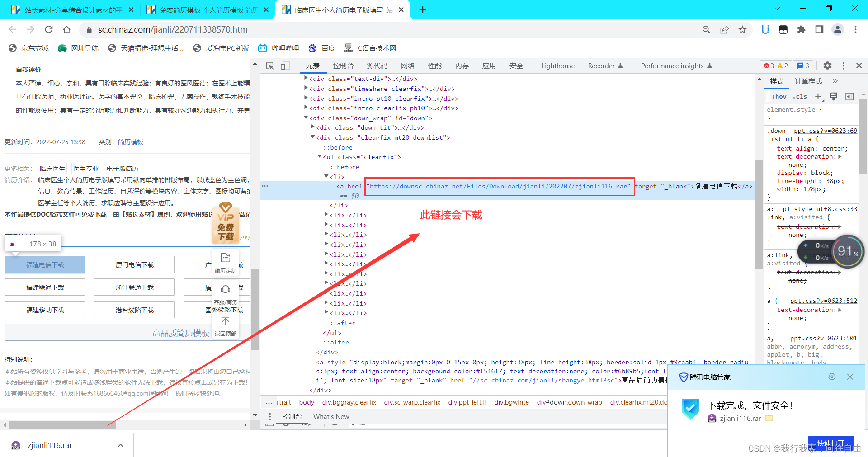Go back to the previous page

pyautogui.click(x=13, y=29)
